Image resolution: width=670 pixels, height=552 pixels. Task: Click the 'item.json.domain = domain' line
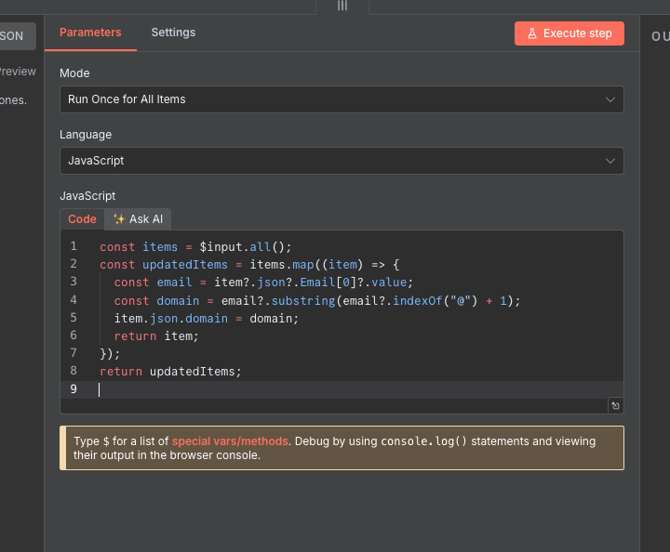[x=206, y=318]
